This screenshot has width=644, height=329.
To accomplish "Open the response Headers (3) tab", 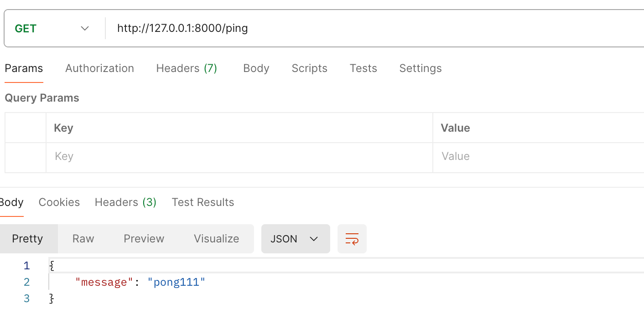I will click(x=125, y=202).
